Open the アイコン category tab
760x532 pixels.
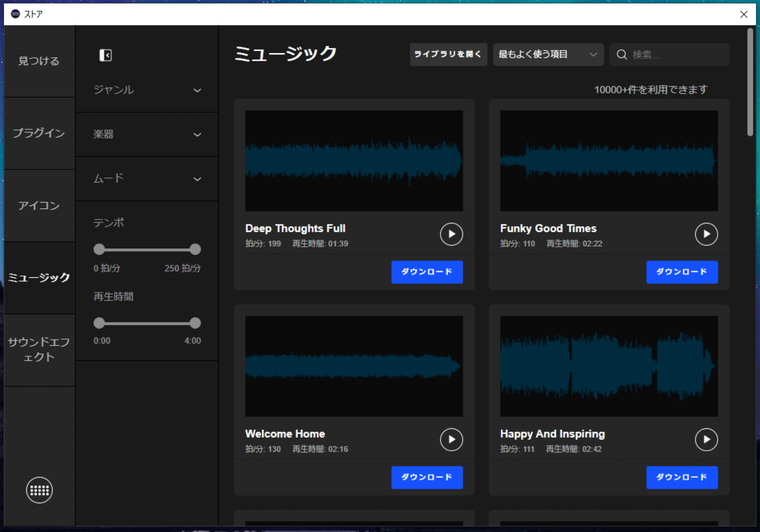(39, 206)
